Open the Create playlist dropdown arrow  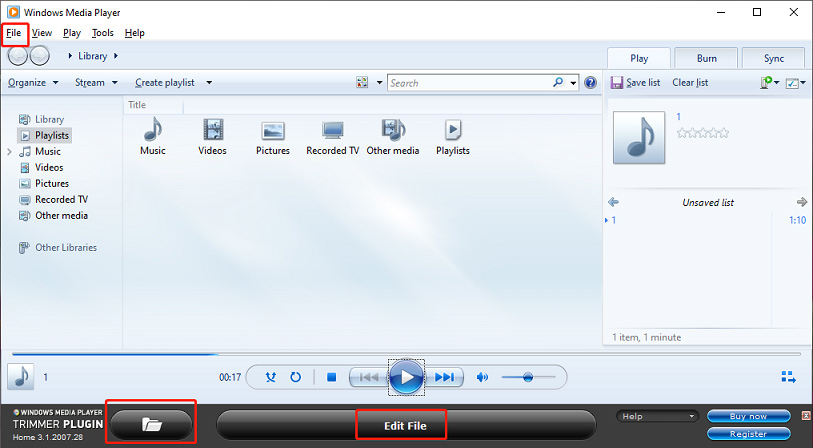[x=209, y=82]
